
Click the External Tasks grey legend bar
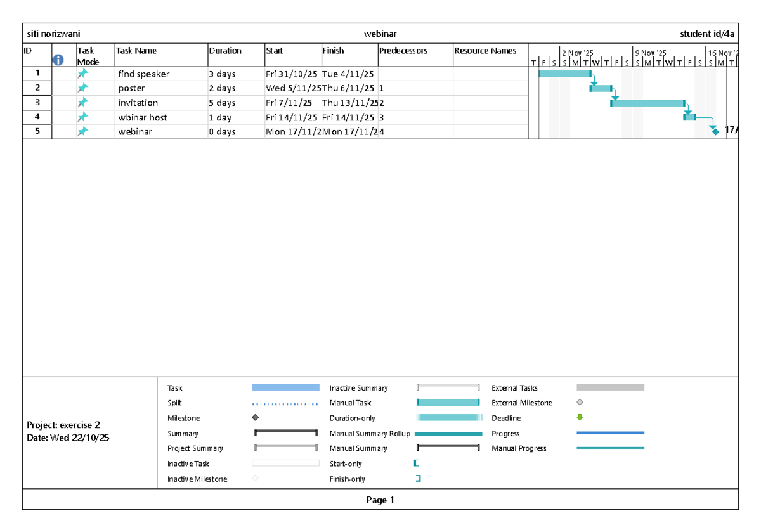tap(610, 387)
